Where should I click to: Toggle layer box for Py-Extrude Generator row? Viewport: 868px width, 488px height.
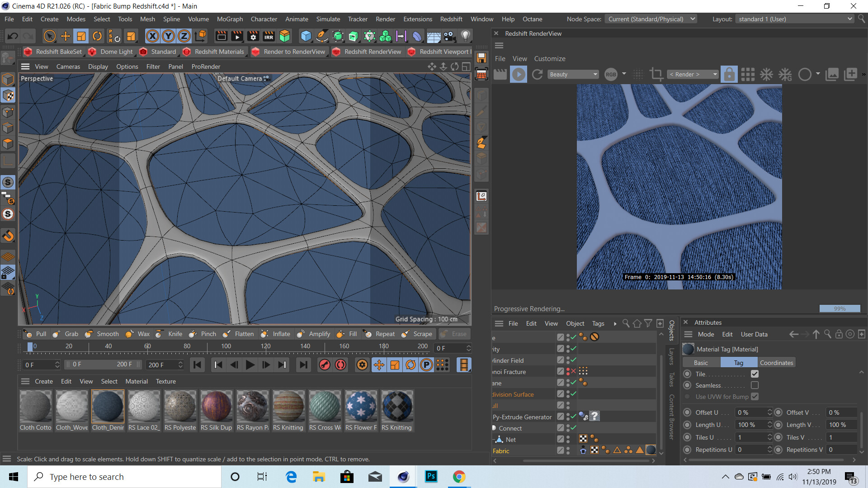click(x=561, y=417)
